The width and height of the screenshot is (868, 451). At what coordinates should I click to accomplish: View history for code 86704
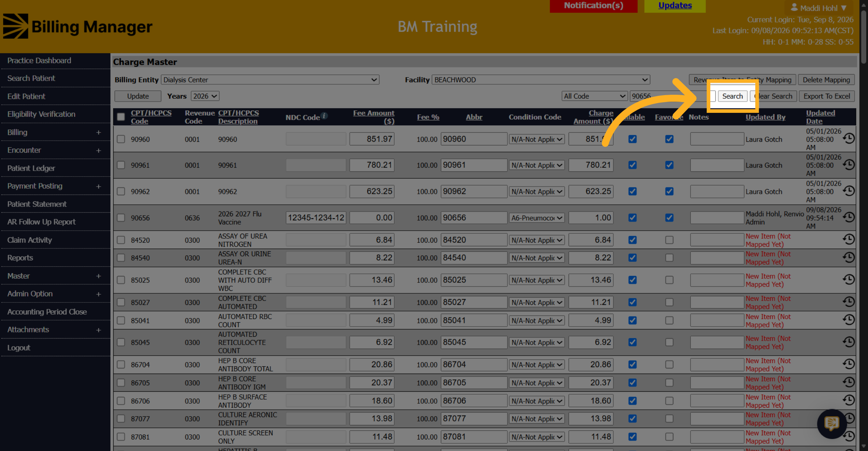[x=848, y=364]
